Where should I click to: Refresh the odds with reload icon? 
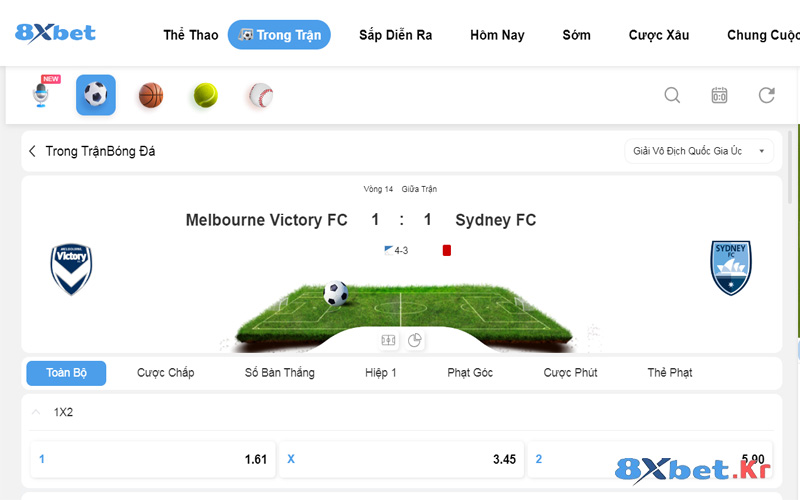767,95
